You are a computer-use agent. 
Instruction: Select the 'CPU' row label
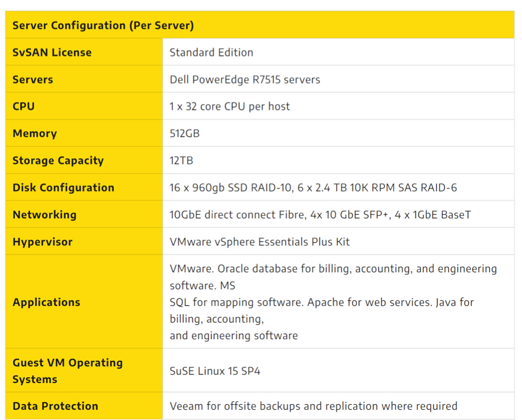click(24, 106)
